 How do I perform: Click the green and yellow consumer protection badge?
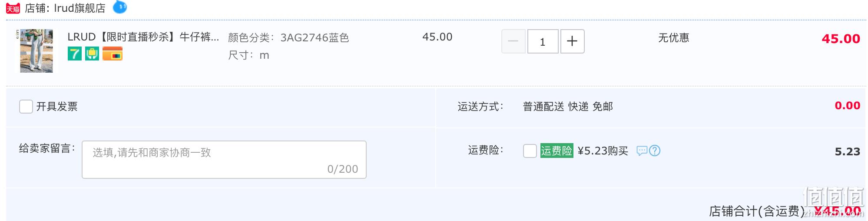pyautogui.click(x=92, y=54)
